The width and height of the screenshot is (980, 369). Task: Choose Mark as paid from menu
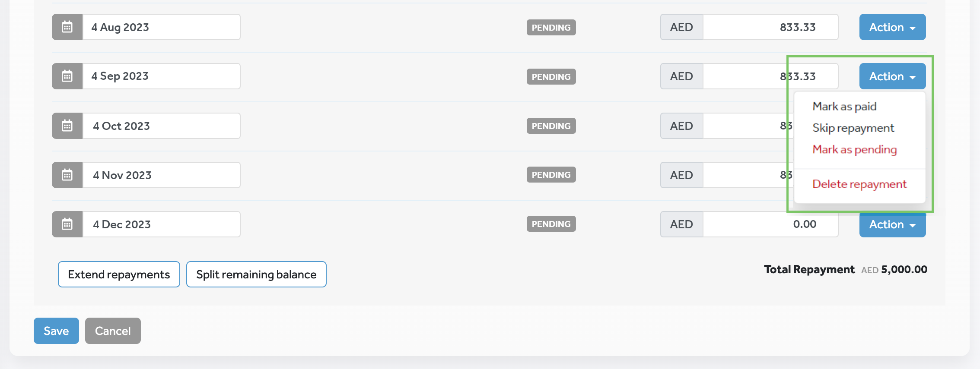click(x=844, y=106)
